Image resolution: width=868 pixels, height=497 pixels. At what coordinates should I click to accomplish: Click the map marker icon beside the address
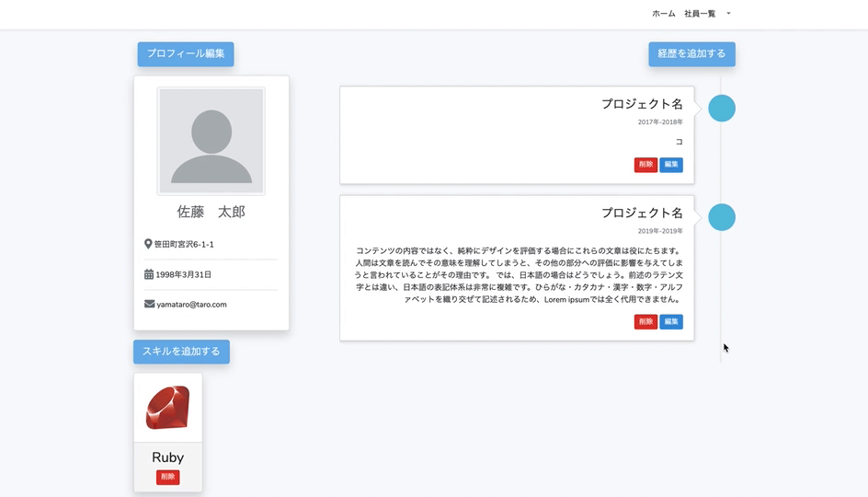coord(148,244)
